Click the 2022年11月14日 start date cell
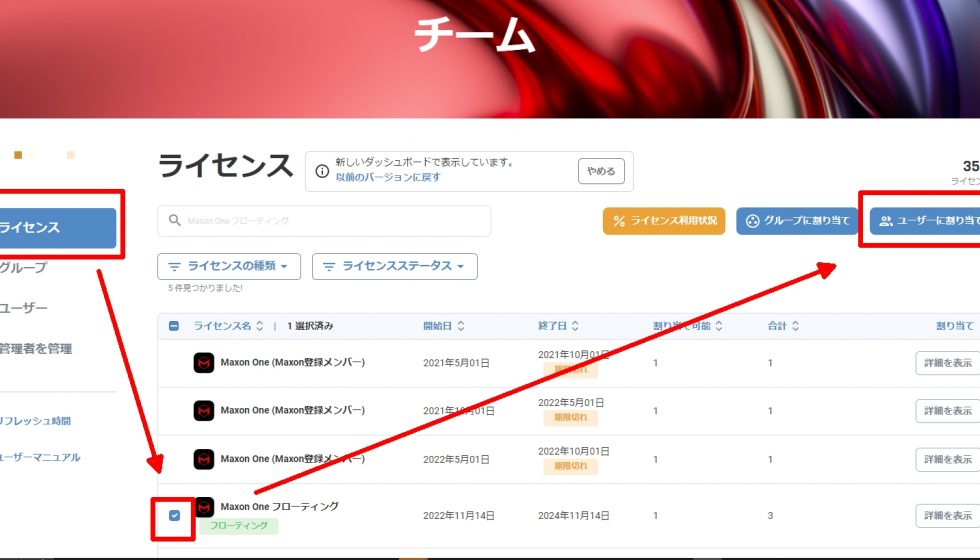Image resolution: width=980 pixels, height=560 pixels. point(459,516)
